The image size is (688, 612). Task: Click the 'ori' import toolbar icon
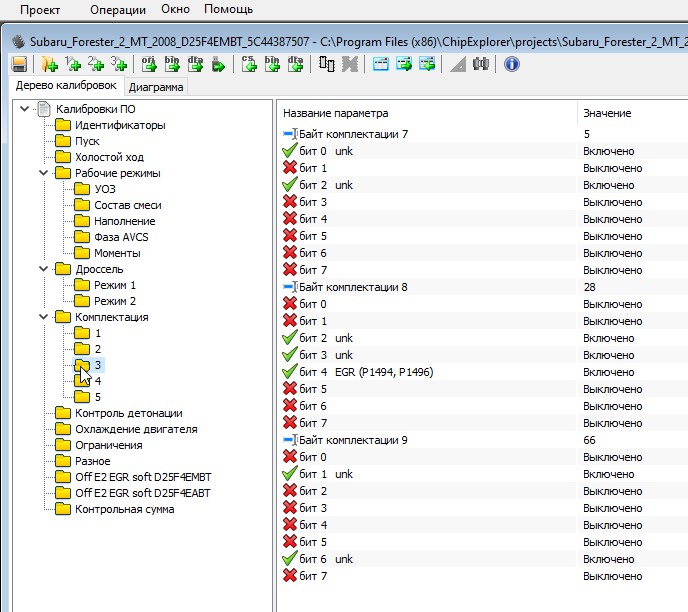pyautogui.click(x=149, y=64)
